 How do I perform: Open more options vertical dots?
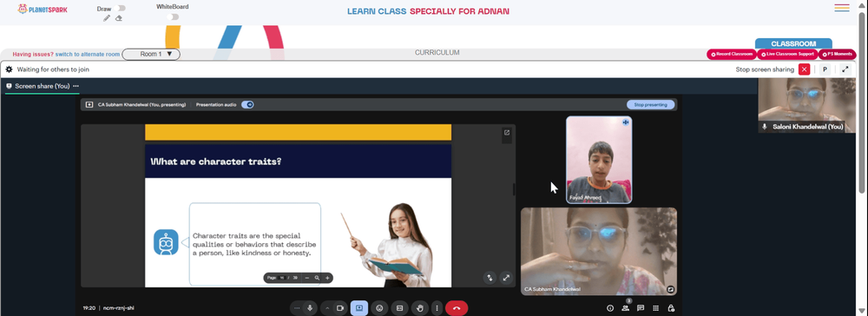(x=437, y=308)
